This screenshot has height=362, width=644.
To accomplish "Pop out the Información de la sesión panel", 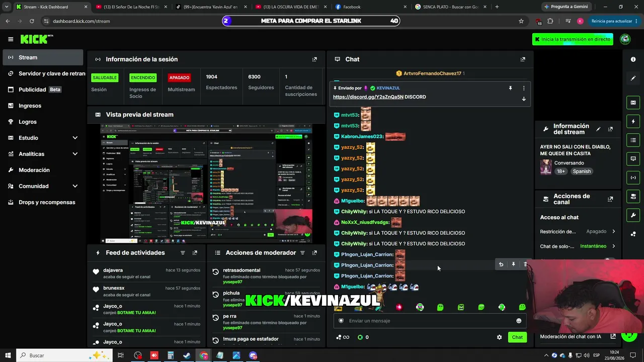I will [x=314, y=59].
